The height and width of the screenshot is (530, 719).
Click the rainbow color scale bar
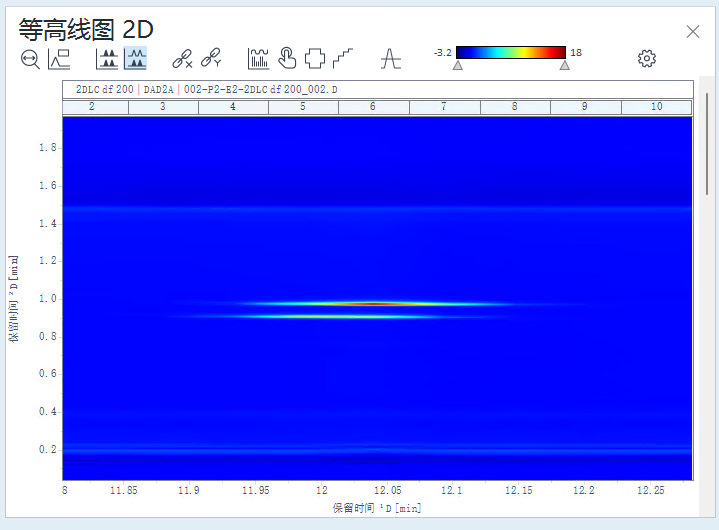(511, 52)
